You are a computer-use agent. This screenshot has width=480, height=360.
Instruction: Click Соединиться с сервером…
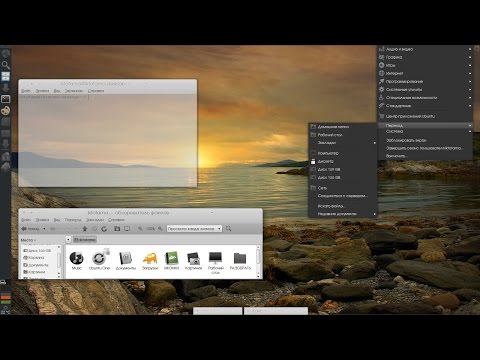(342, 196)
